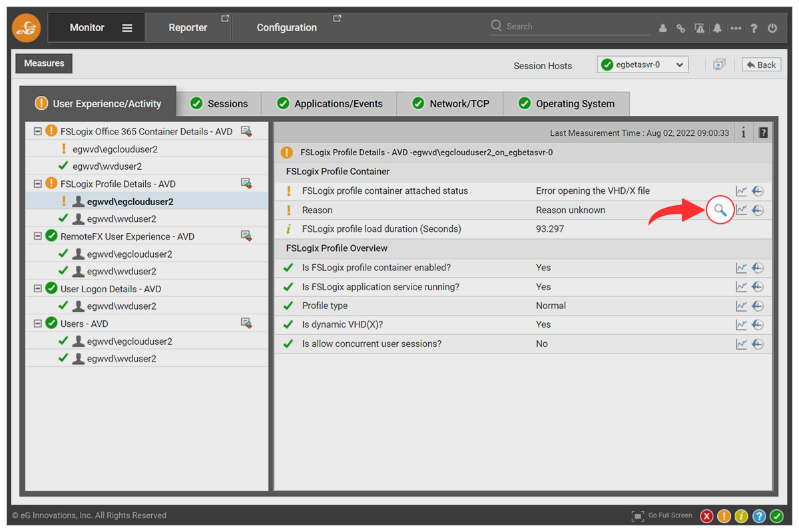Select egwvd\wvduser2 under FSLogix Office 365
Screen dimensions: 799x532
pyautogui.click(x=107, y=166)
